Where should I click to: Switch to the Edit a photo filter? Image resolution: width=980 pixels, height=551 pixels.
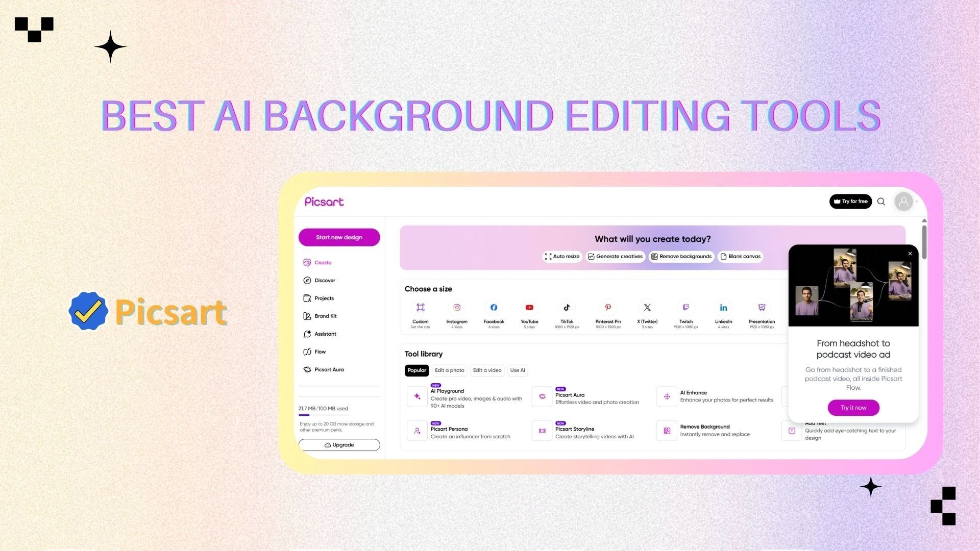[449, 370]
